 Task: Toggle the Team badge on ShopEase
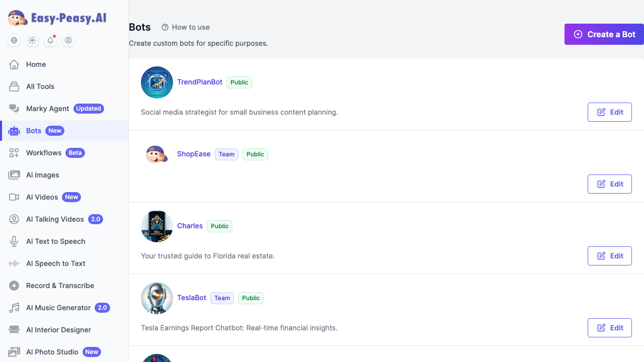pos(226,154)
